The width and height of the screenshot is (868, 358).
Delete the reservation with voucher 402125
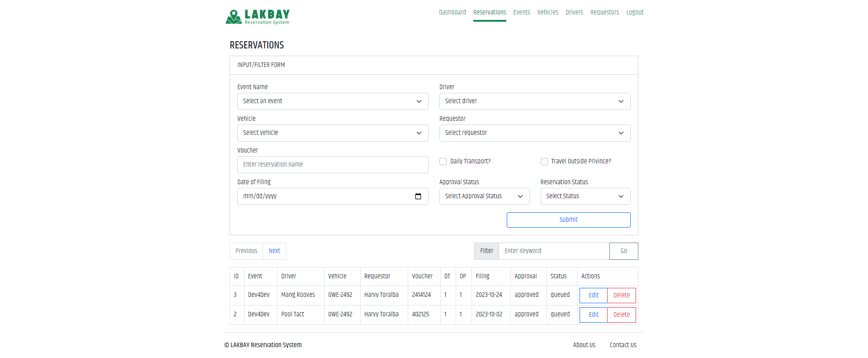621,315
